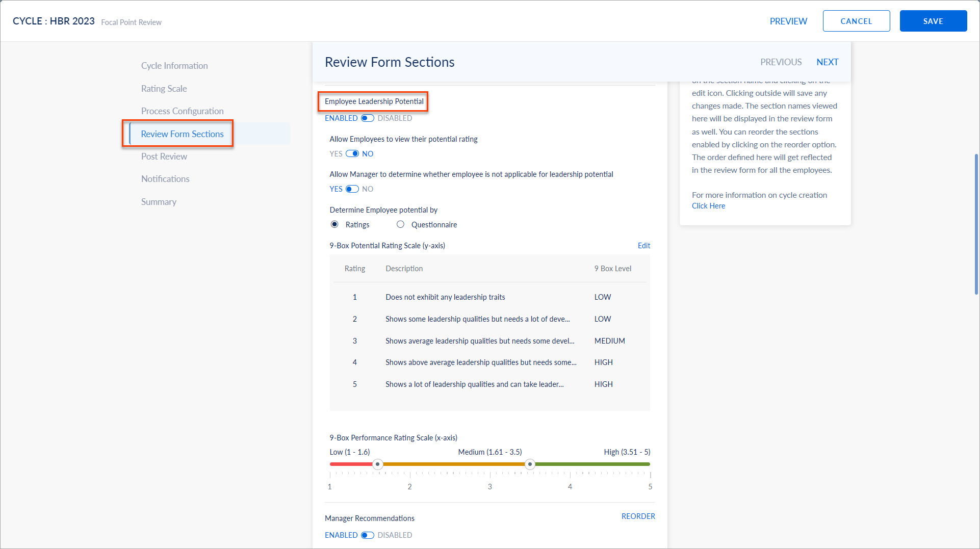This screenshot has width=980, height=549.
Task: Go to the Next configuration step
Action: (827, 62)
